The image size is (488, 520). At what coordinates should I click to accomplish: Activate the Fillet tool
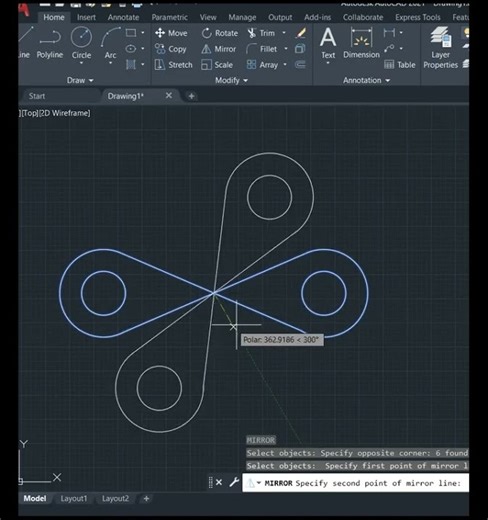tap(262, 49)
